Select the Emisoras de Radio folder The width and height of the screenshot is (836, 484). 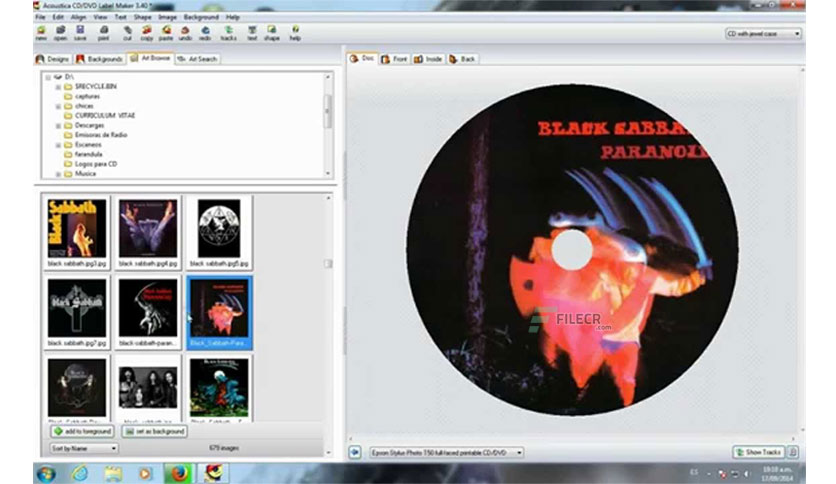101,135
